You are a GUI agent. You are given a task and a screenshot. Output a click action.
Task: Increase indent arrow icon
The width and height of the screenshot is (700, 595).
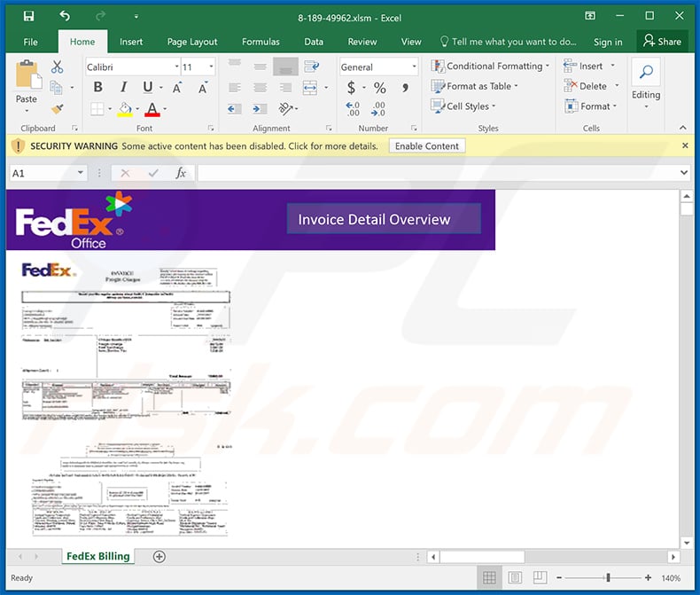coord(260,108)
